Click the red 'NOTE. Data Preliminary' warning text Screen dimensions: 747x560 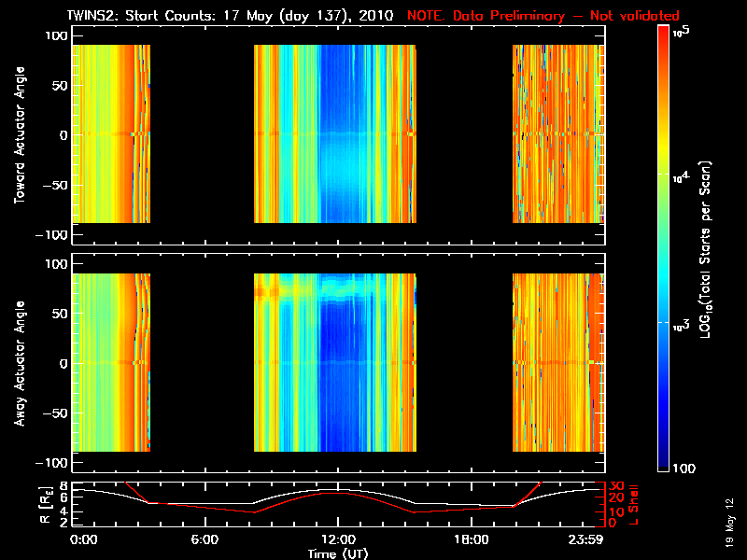[x=485, y=16]
